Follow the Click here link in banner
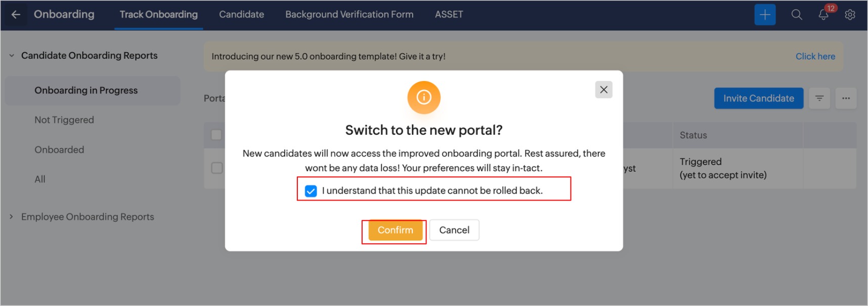The height and width of the screenshot is (306, 868). coord(815,56)
